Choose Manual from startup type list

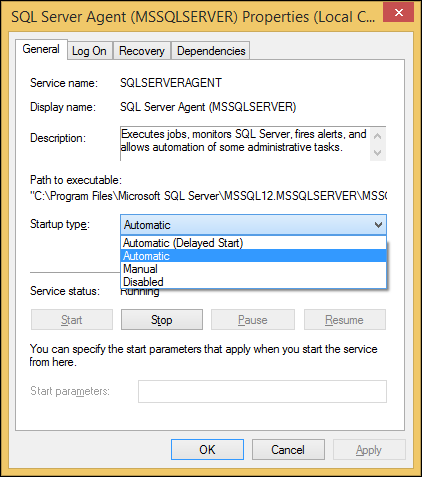tap(253, 269)
